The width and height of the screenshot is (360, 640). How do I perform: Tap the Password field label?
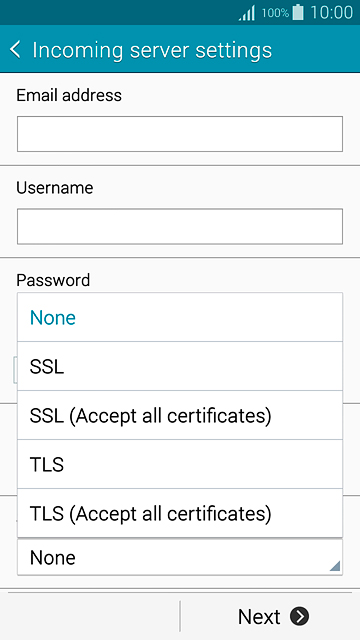[53, 280]
